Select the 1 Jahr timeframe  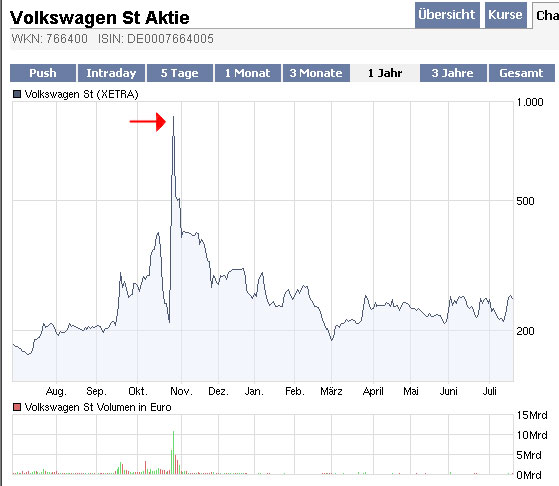[385, 73]
